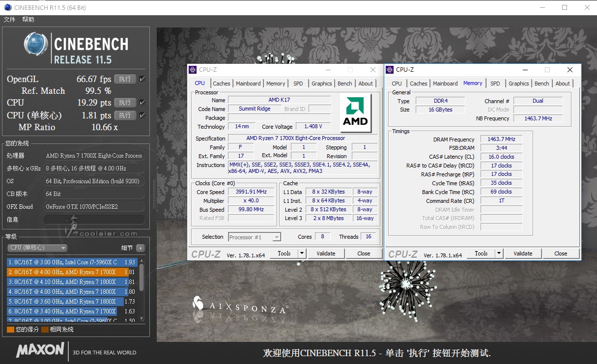Select the Ryzen 7 1800X 4.00 GHz ranking row

tap(71, 292)
